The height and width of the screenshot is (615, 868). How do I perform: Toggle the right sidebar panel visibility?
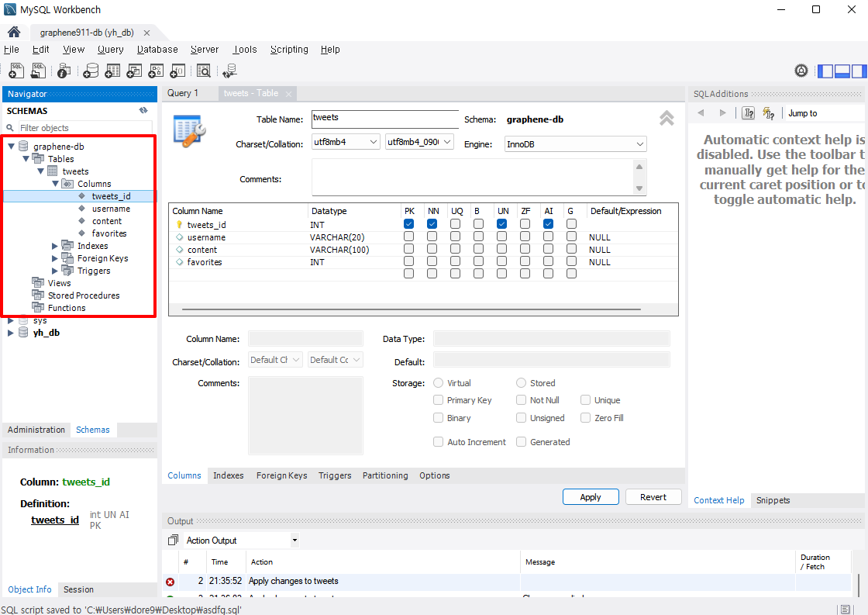[x=859, y=71]
